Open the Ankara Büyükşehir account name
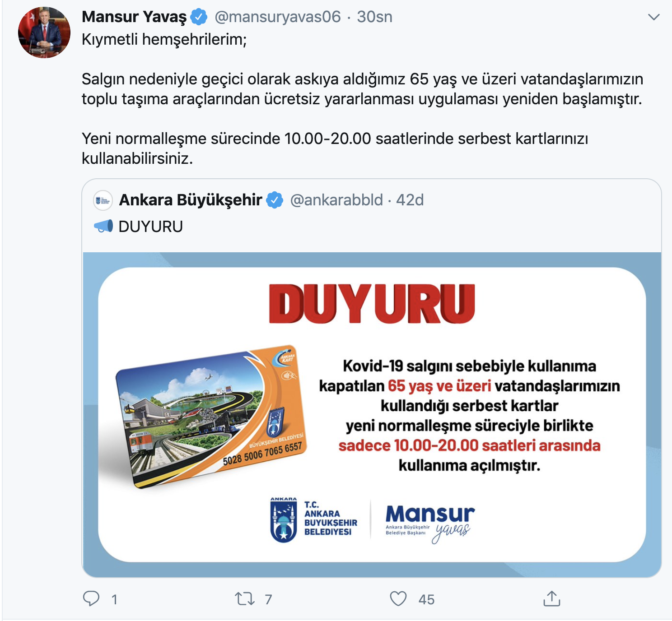The height and width of the screenshot is (621, 672). [x=191, y=200]
